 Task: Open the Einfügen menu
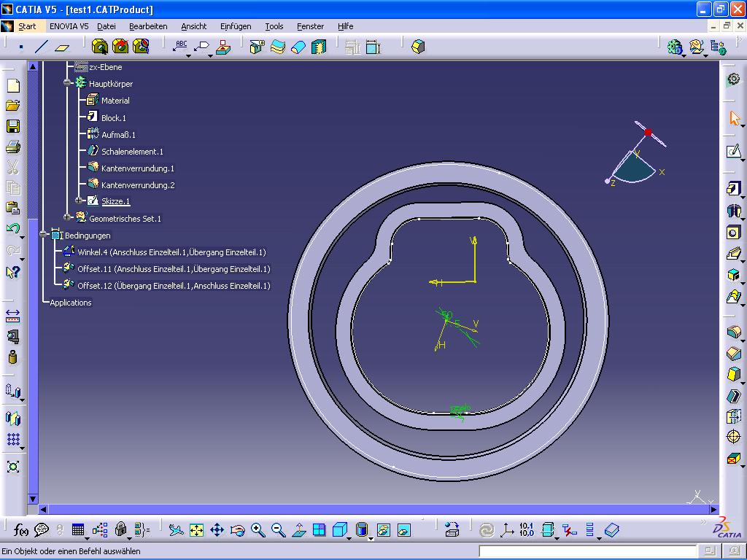[236, 27]
